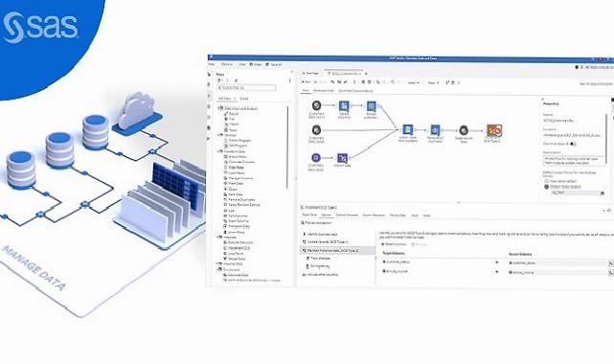Click the Undo arrow in flow toolbar

(393, 82)
